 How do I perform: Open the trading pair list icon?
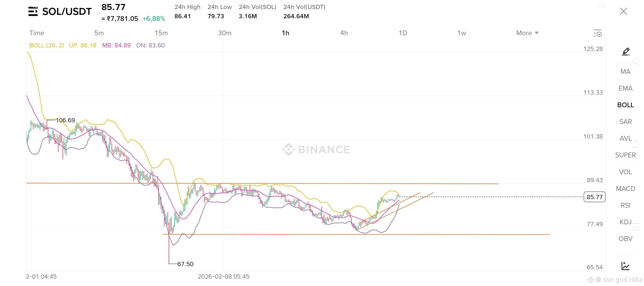click(33, 12)
